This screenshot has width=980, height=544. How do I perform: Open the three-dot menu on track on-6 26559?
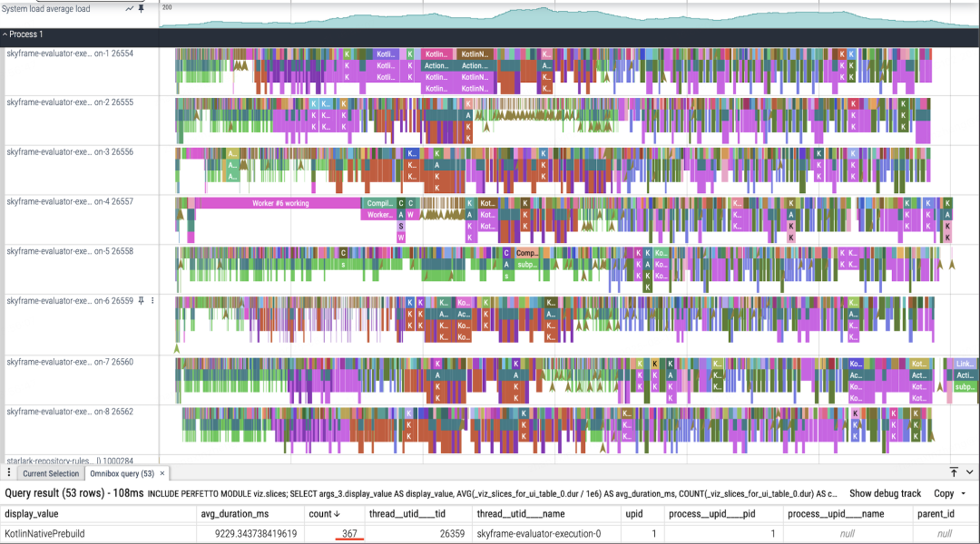click(152, 301)
